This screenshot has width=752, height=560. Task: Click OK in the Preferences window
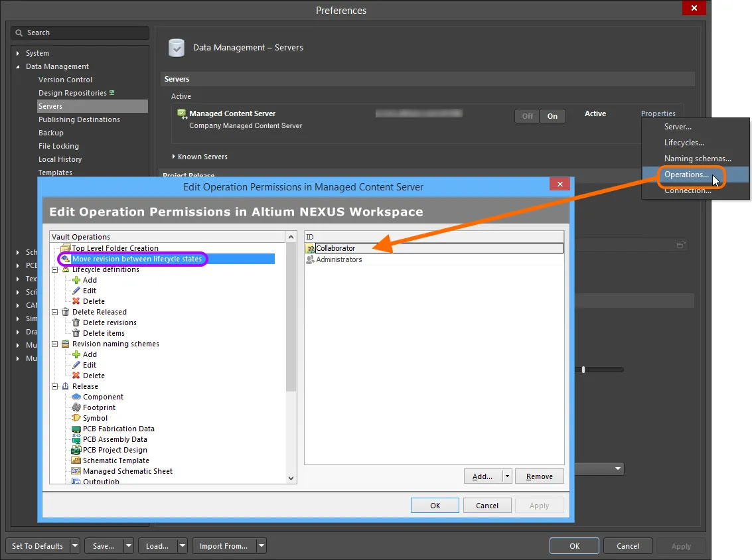[575, 545]
